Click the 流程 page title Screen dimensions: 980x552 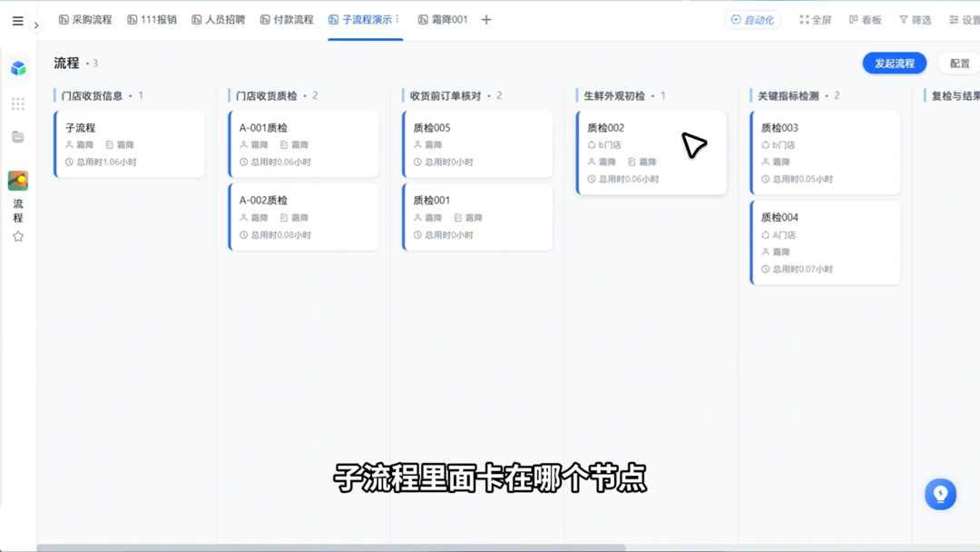click(x=66, y=64)
